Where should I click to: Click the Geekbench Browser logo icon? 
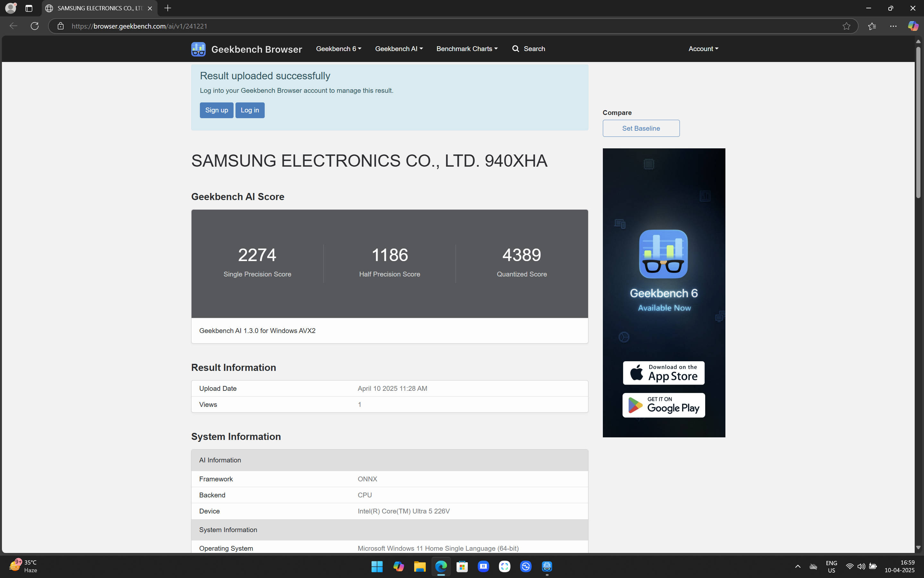coord(198,49)
